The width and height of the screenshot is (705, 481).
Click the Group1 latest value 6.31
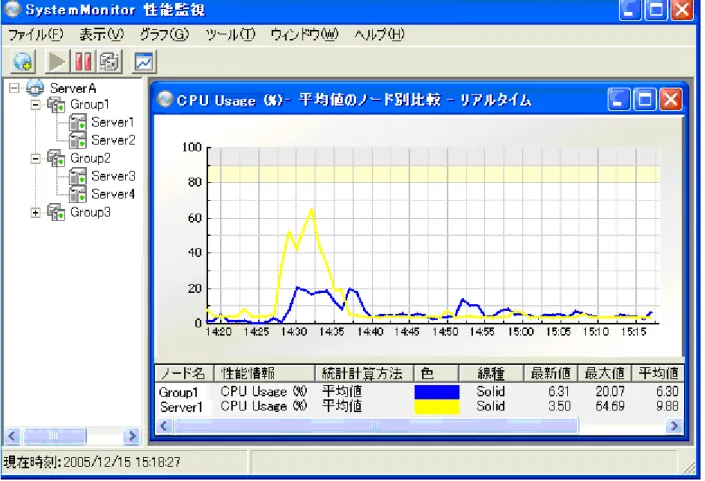coord(559,392)
